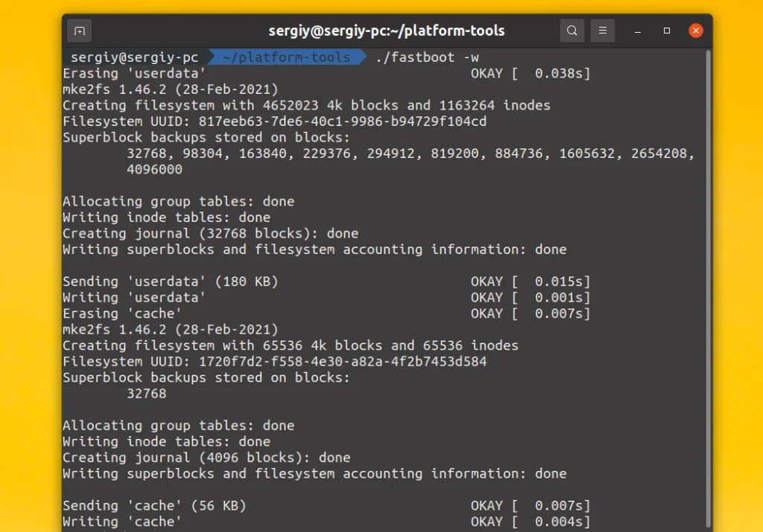
Task: Click the minimize window icon
Action: pos(637,31)
